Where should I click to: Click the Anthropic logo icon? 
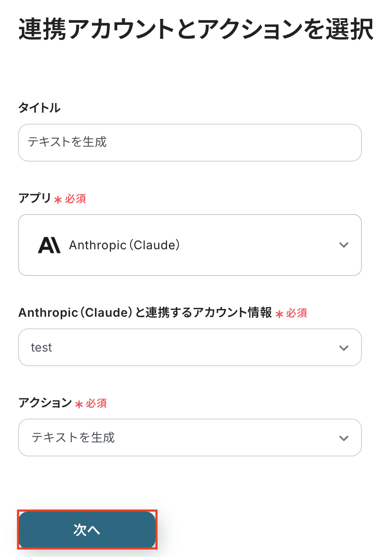coord(49,245)
